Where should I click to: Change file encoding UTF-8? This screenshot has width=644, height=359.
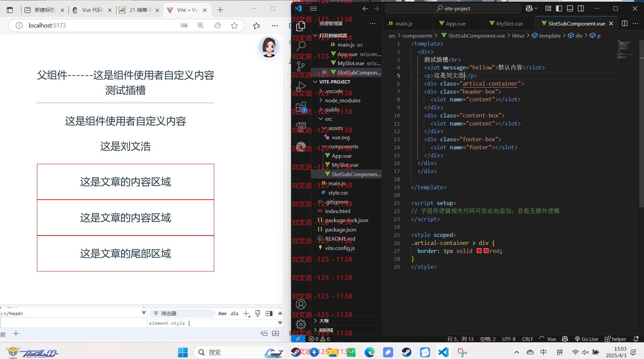pos(509,339)
